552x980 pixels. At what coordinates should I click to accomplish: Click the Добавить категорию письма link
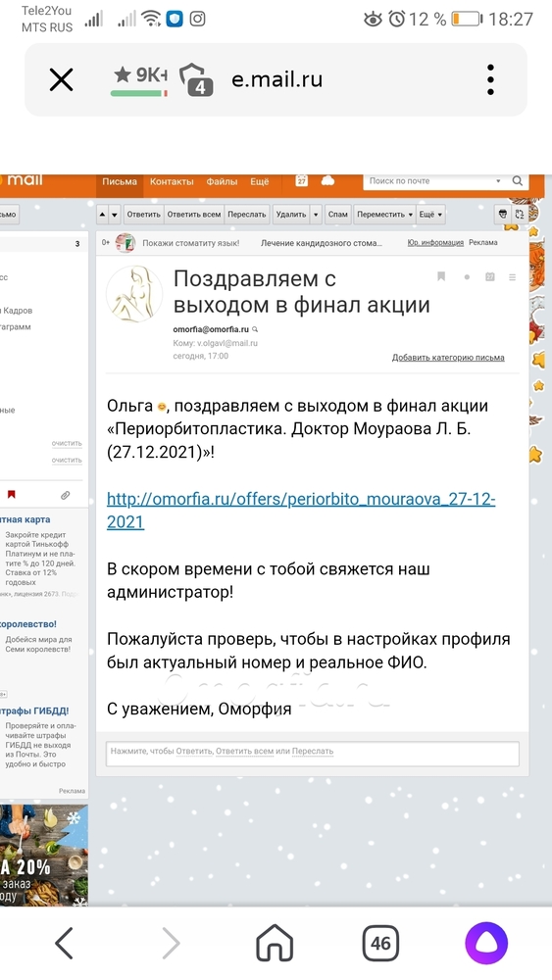tap(448, 358)
